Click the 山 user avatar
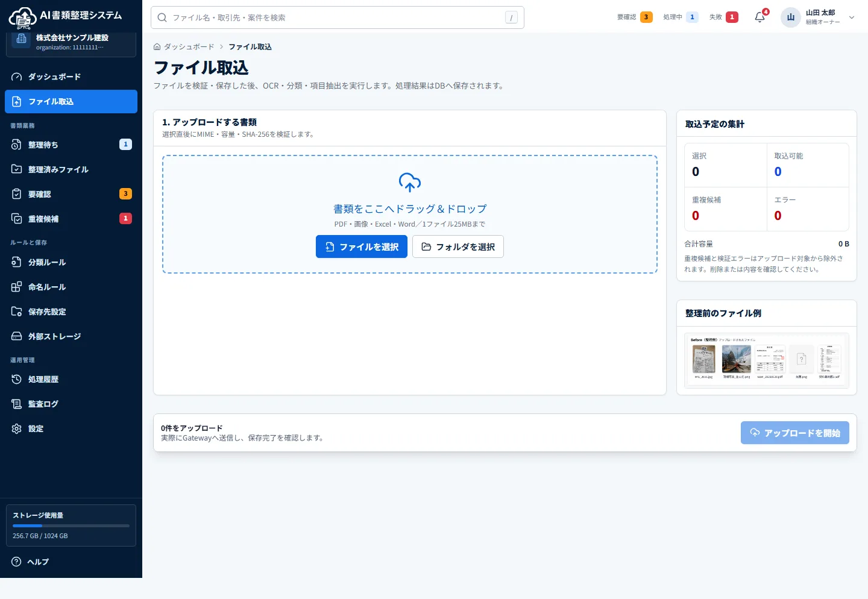 791,17
